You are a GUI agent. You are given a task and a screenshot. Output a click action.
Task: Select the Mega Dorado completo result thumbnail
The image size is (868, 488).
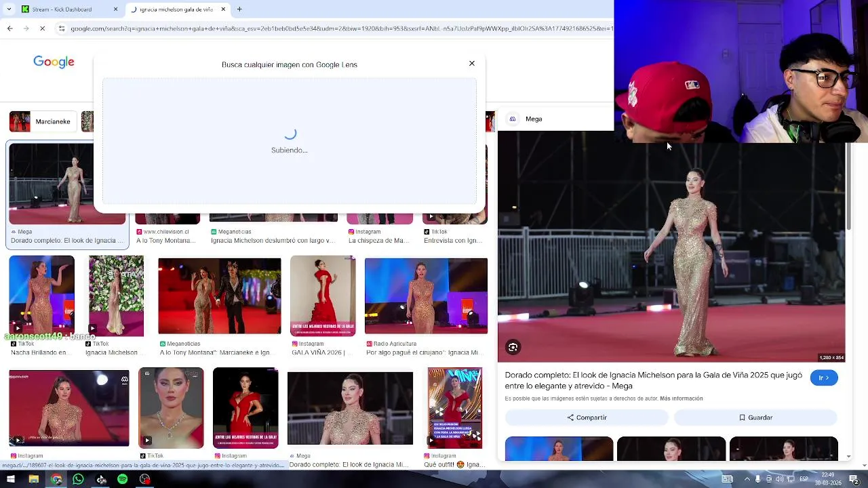coord(67,184)
